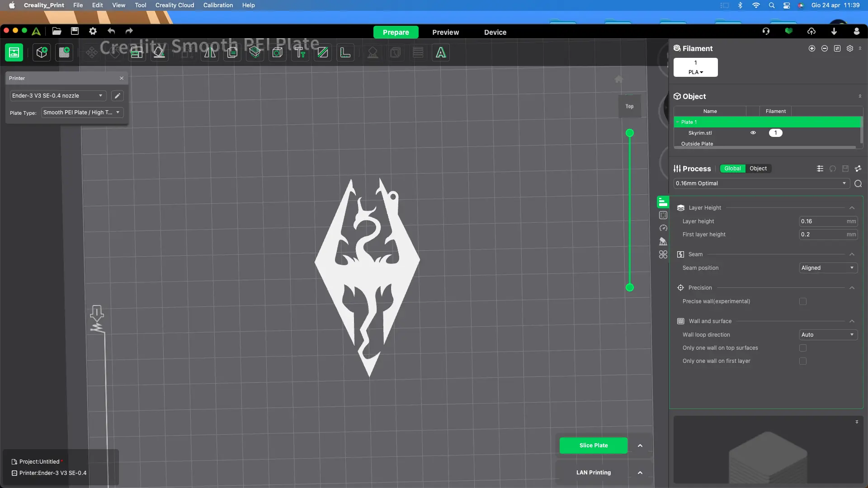Go to home view with the house icon

tap(619, 79)
